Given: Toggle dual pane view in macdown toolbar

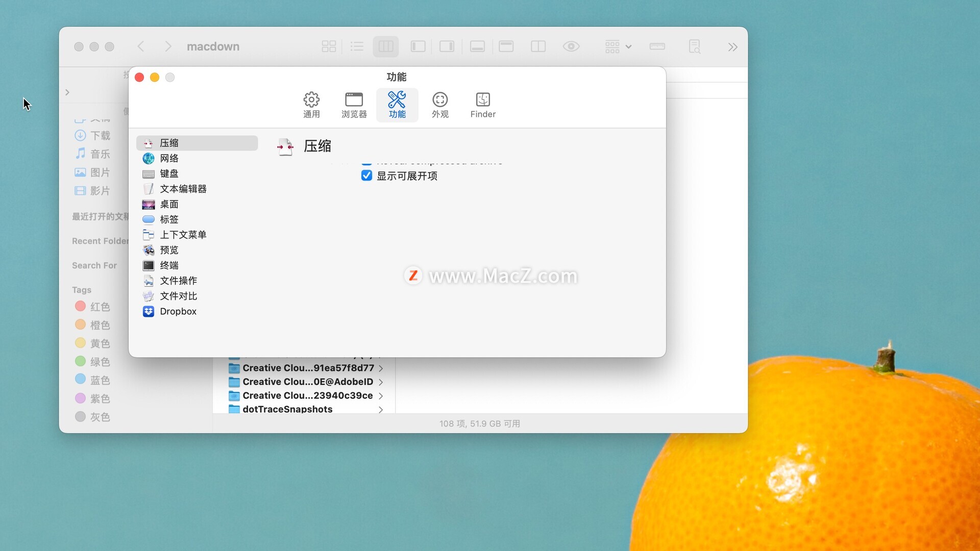Looking at the screenshot, I should click(538, 46).
